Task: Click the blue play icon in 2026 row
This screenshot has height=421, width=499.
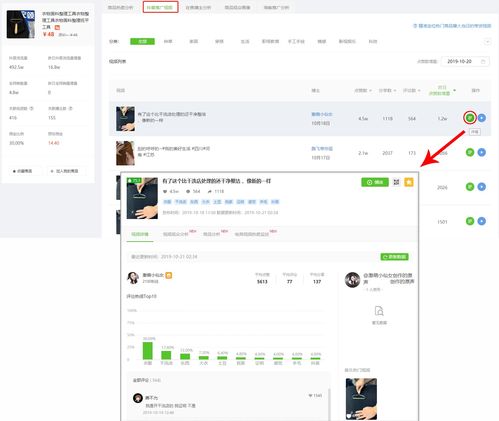Action: point(481,187)
